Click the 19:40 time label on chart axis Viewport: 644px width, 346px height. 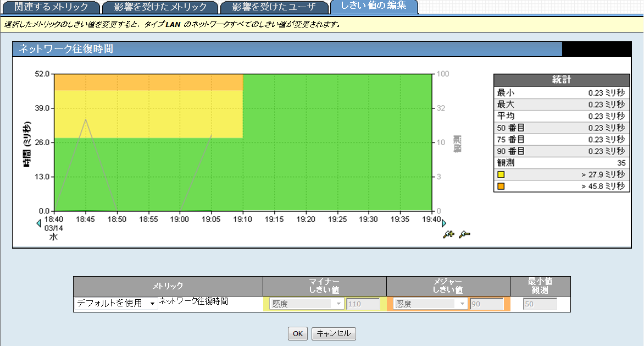click(x=431, y=219)
